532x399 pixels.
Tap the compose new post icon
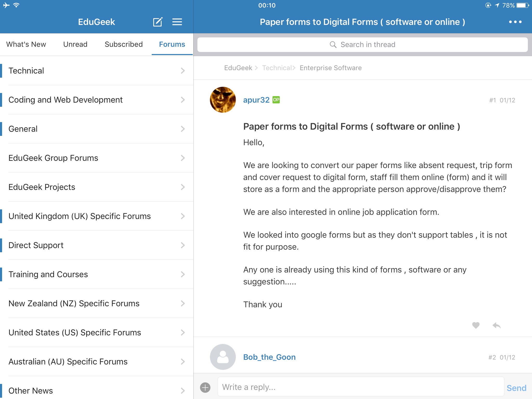pyautogui.click(x=158, y=22)
